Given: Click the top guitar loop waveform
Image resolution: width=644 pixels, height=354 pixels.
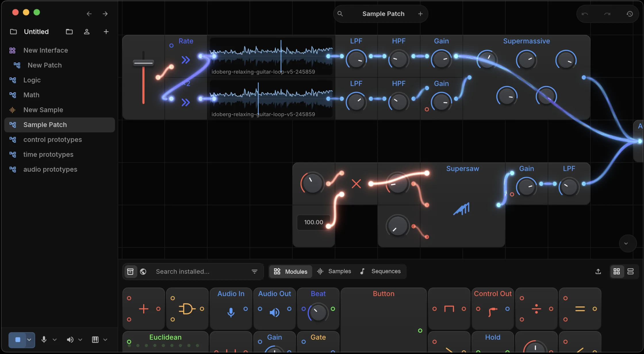Looking at the screenshot, I should pyautogui.click(x=271, y=56).
